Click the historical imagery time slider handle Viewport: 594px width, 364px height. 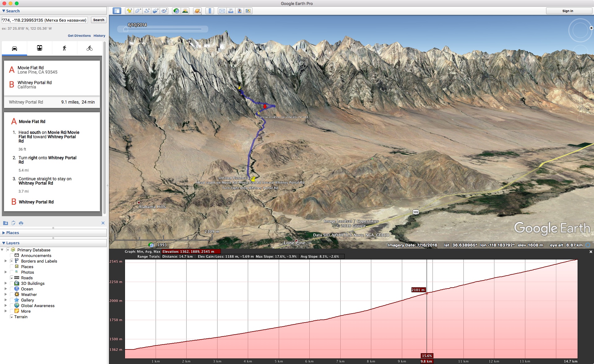(126, 29)
